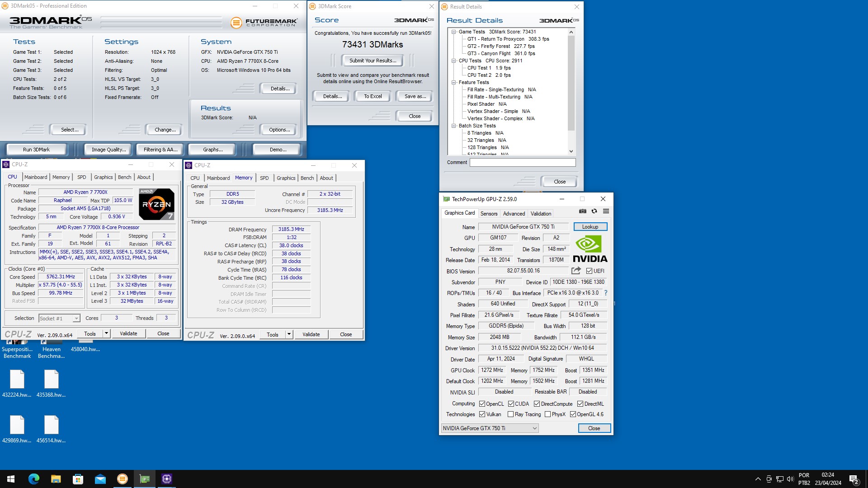Click Run 3DMark button

click(36, 150)
